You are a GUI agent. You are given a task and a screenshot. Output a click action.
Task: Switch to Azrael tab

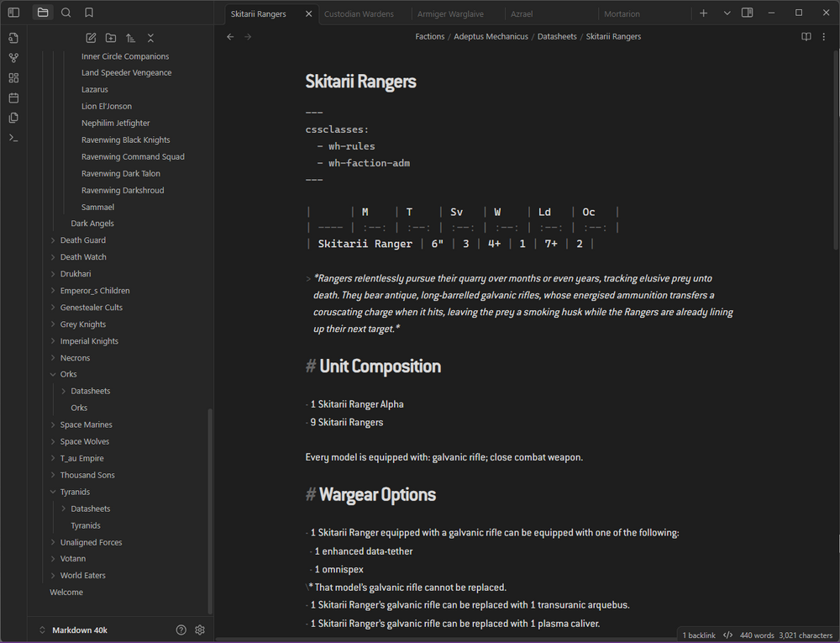522,14
